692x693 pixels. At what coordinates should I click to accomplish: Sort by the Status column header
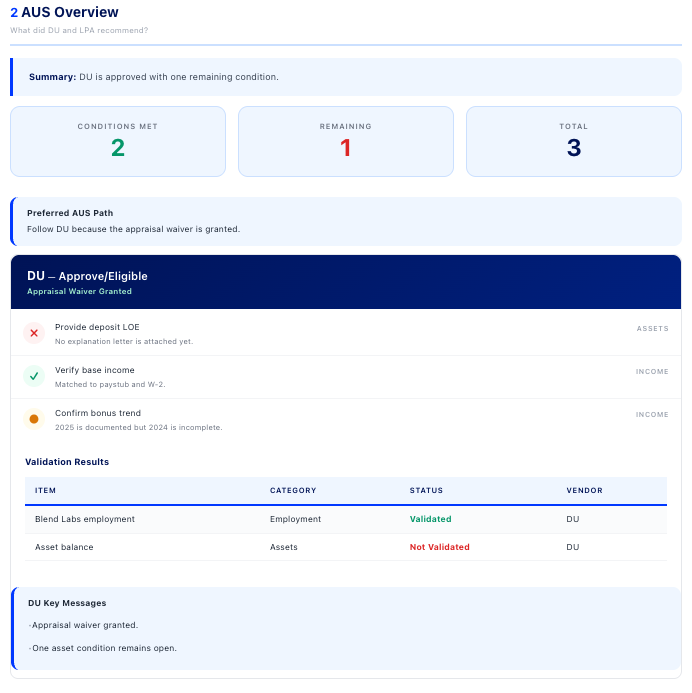pyautogui.click(x=426, y=491)
